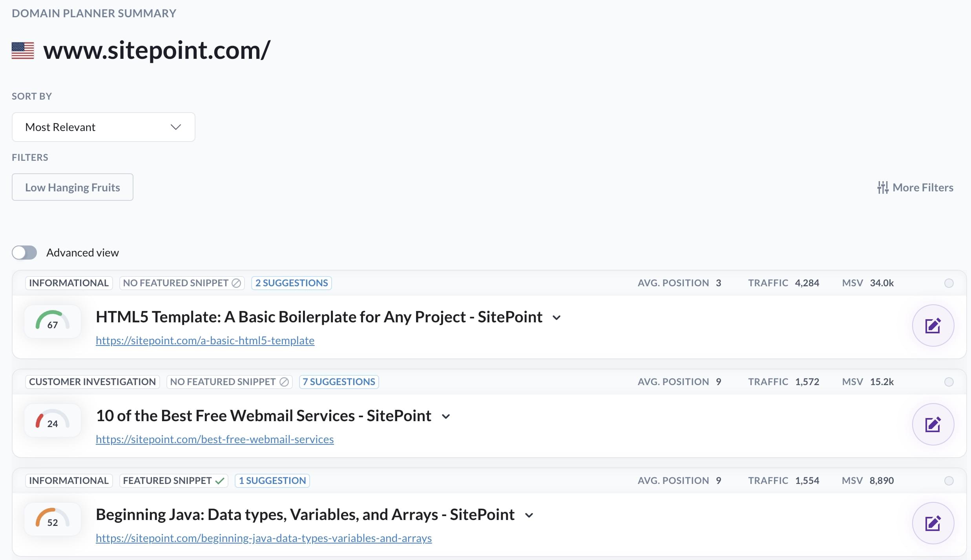Click the More Filters sliders icon
971x560 pixels.
(x=883, y=187)
